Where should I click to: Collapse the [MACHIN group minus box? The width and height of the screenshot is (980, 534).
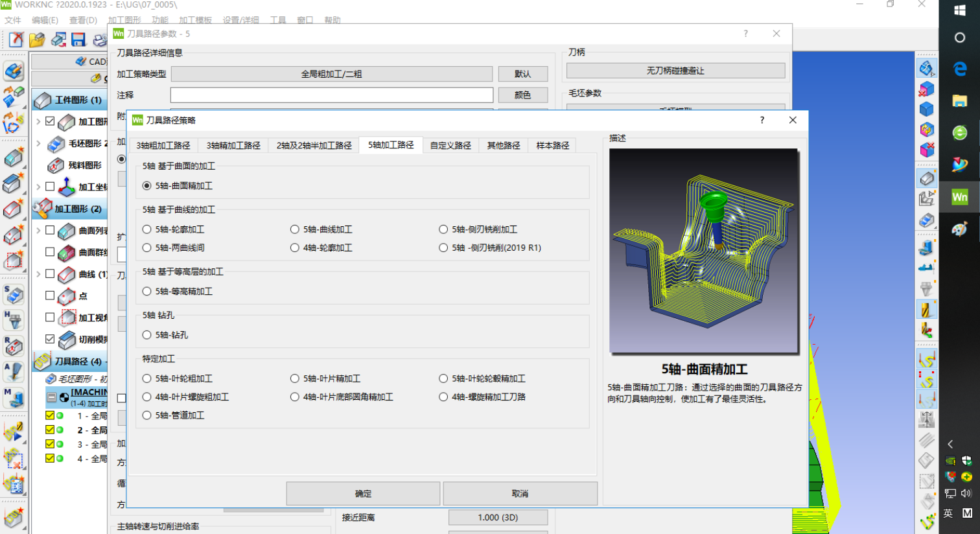[x=51, y=397]
